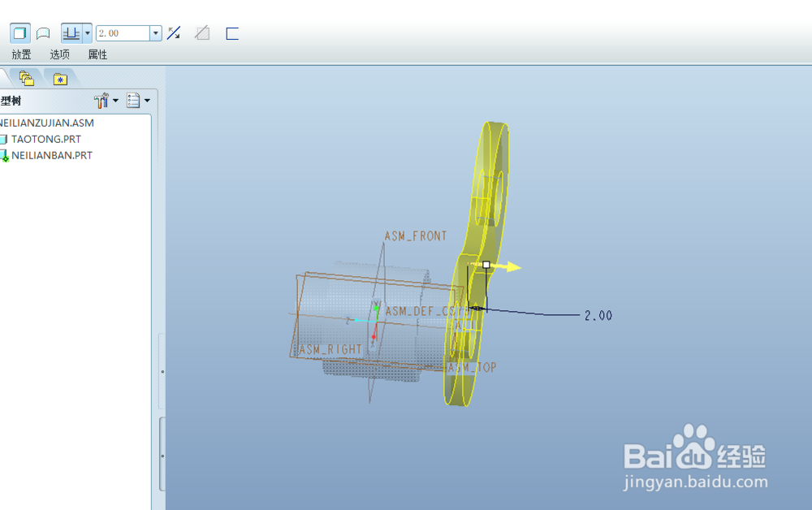The width and height of the screenshot is (812, 510).
Task: Click the model tree settings hammer icon
Action: (101, 101)
